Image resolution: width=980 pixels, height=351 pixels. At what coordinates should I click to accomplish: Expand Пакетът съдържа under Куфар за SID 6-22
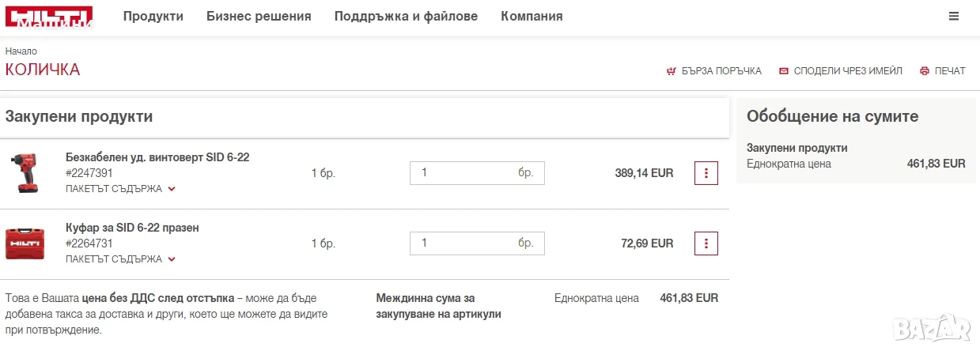click(x=120, y=259)
